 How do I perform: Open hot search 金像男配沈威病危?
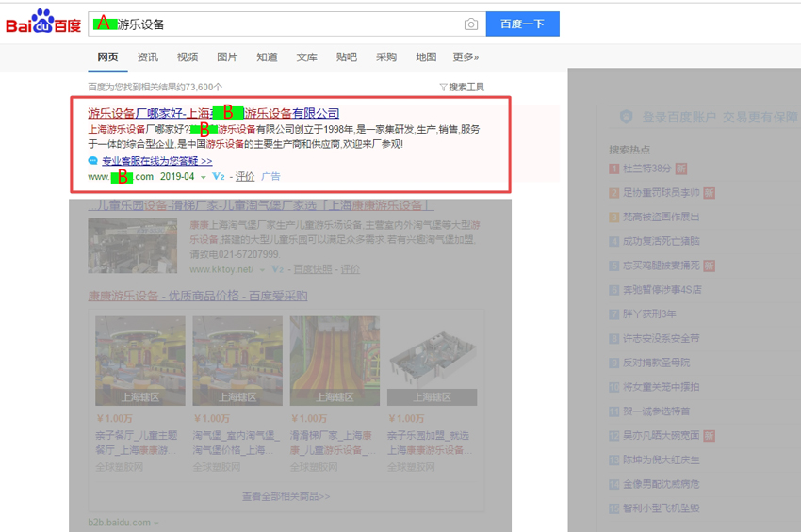[661, 484]
